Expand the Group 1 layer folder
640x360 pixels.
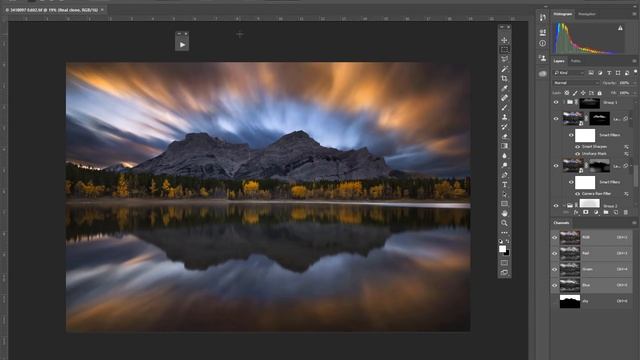tap(564, 102)
